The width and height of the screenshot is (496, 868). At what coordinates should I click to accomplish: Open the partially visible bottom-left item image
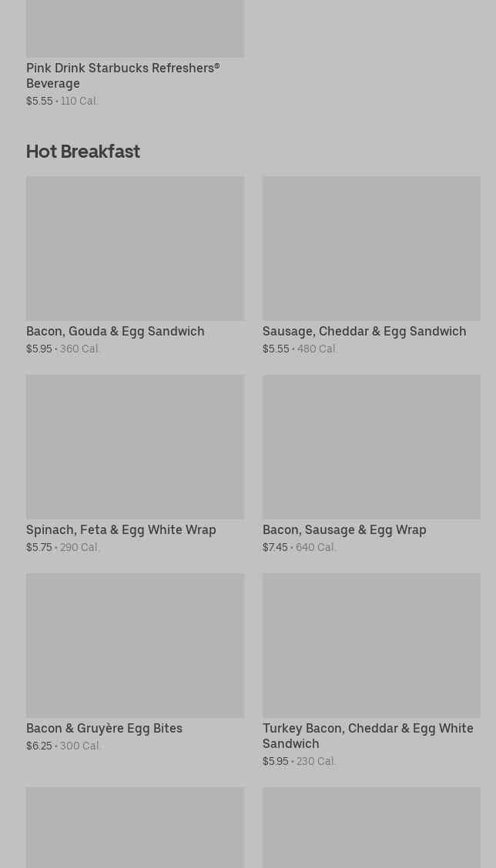(136, 827)
